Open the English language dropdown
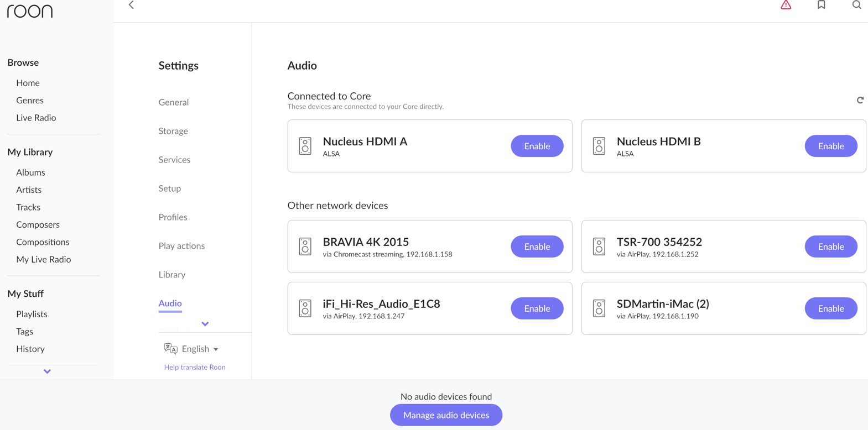 200,349
